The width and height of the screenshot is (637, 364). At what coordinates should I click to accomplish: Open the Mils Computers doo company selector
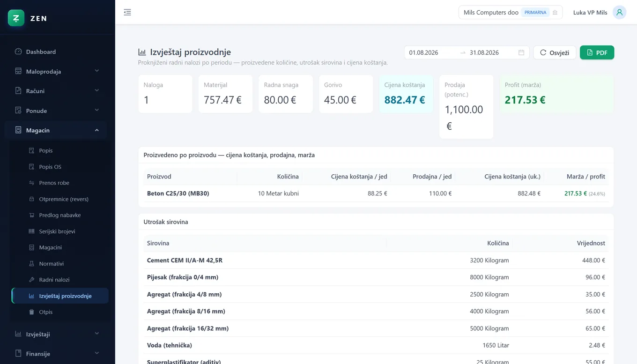511,13
